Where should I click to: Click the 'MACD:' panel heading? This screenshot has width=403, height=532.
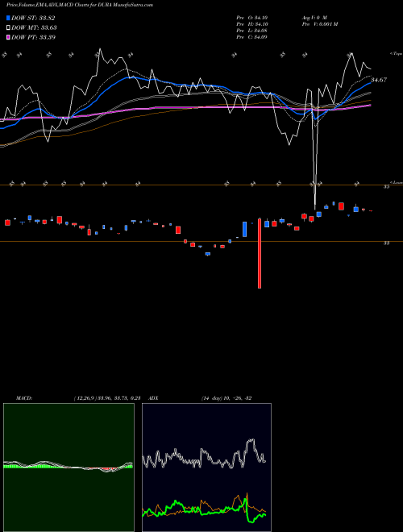pos(24,398)
